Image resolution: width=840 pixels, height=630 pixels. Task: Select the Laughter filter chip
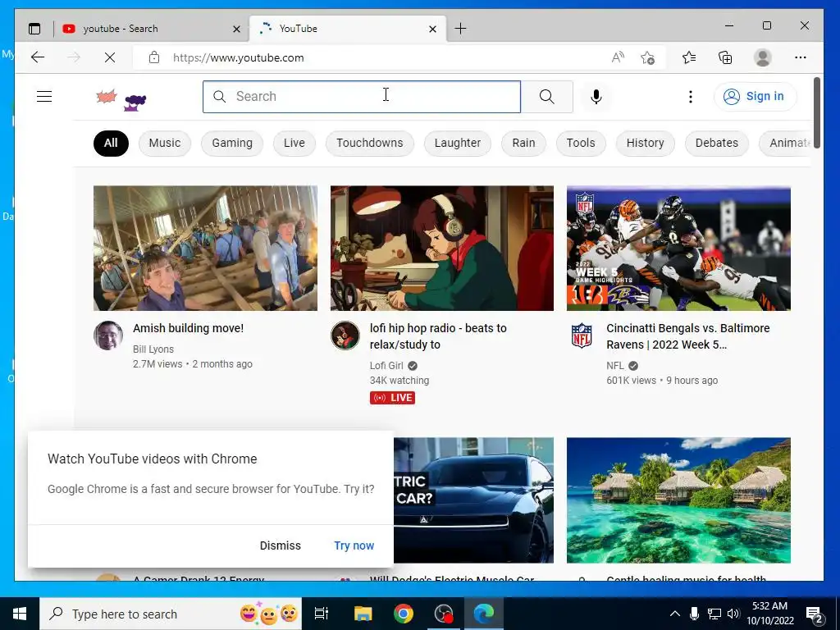pyautogui.click(x=458, y=143)
